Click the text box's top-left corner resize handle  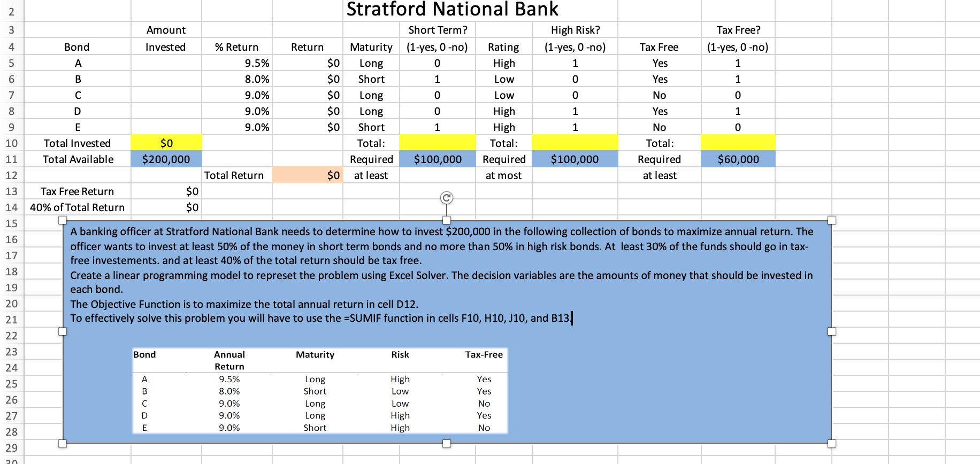(63, 220)
